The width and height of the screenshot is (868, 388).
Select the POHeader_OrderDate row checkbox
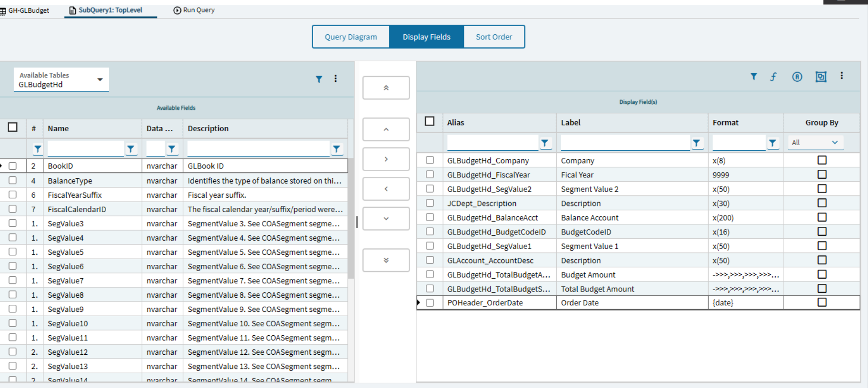(x=430, y=303)
